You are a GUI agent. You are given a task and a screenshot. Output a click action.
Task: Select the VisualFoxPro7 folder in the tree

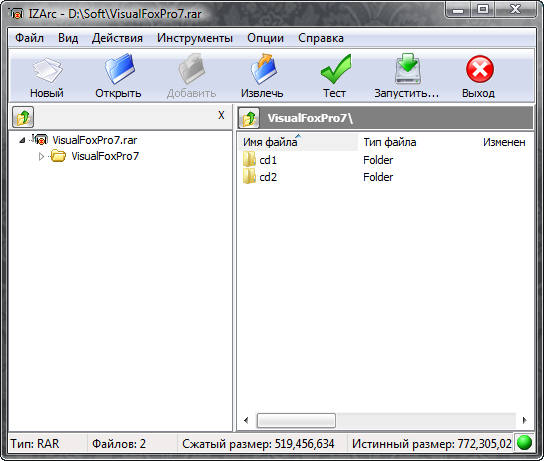click(105, 156)
